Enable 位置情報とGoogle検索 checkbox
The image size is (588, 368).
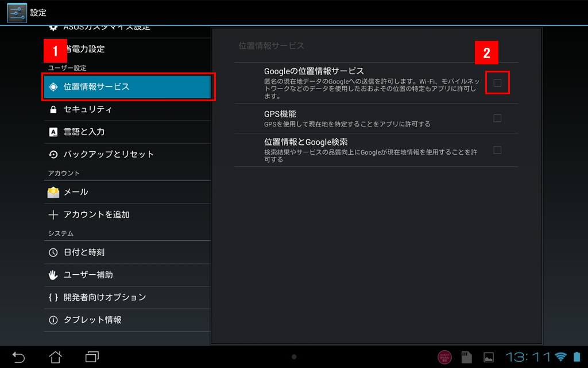pos(497,150)
